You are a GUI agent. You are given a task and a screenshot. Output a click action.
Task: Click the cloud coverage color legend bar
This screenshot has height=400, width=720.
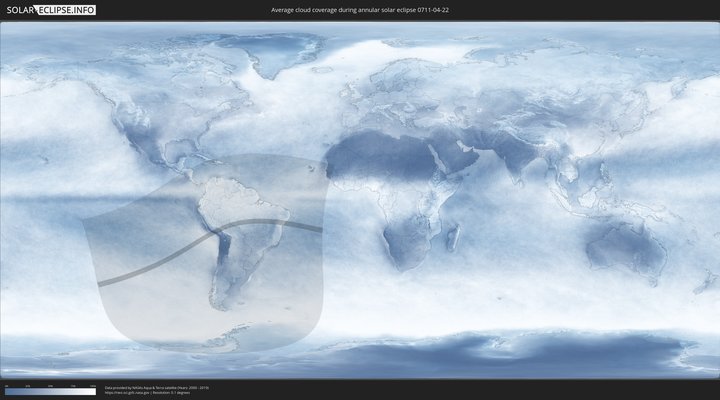[50, 391]
